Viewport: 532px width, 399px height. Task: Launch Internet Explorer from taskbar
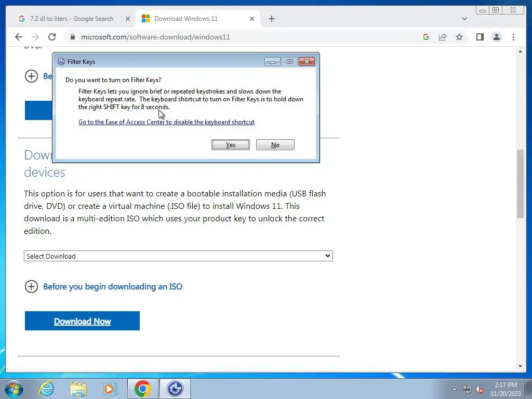tap(46, 389)
